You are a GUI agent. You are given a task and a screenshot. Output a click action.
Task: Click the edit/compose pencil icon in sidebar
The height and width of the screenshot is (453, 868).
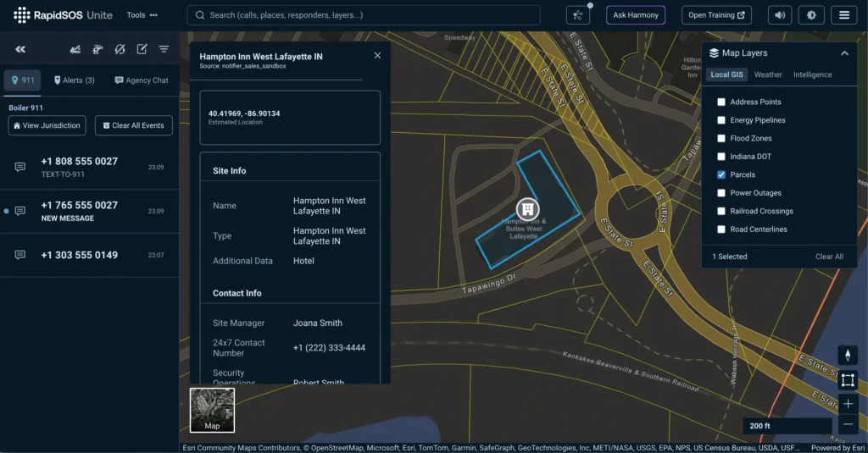[142, 49]
